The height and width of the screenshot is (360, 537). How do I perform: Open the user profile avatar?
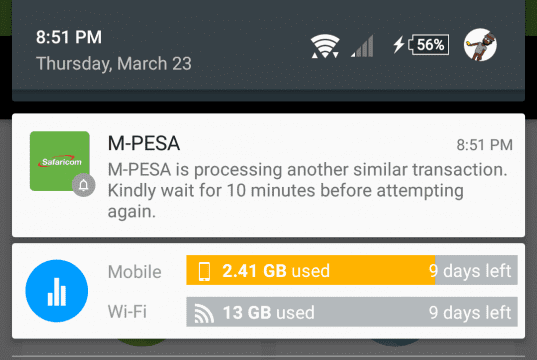coord(480,45)
